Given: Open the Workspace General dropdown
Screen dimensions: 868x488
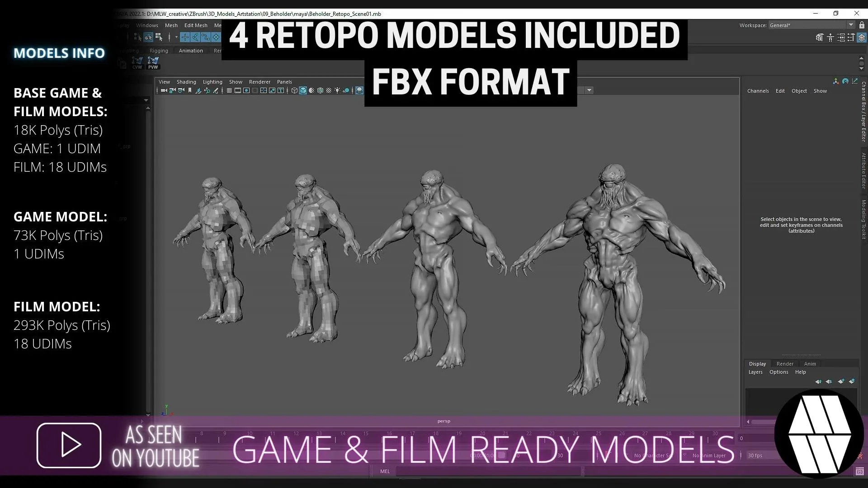Looking at the screenshot, I should (851, 25).
